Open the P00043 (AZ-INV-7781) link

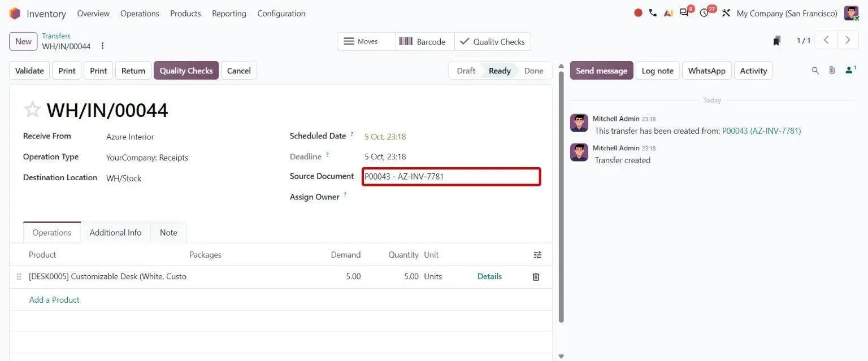point(761,131)
